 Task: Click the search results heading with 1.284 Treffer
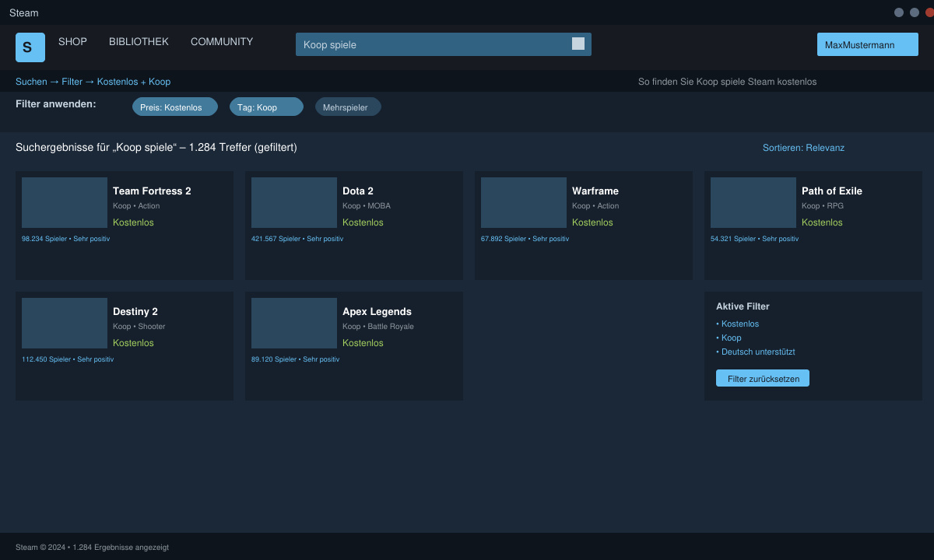[x=156, y=147]
